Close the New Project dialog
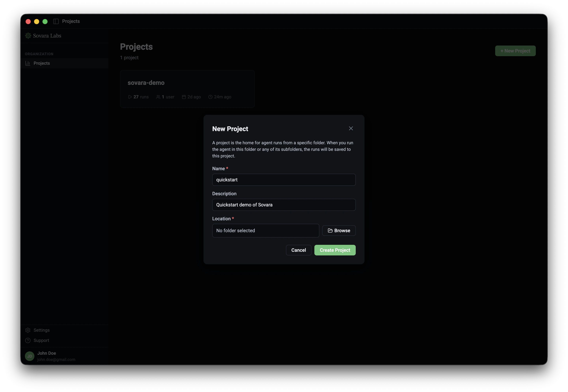Screen dimensions: 568x392 click(351, 129)
